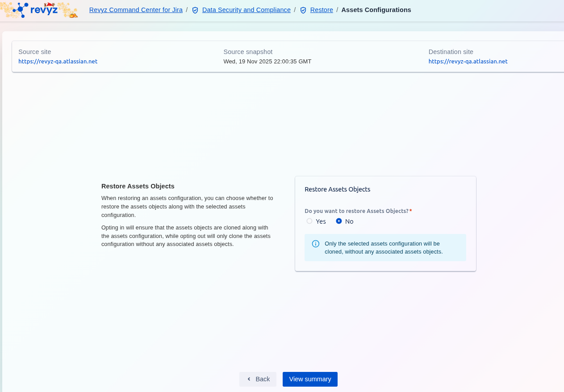Viewport: 564px width, 392px height.
Task: Select the No radio option
Action: (339, 221)
